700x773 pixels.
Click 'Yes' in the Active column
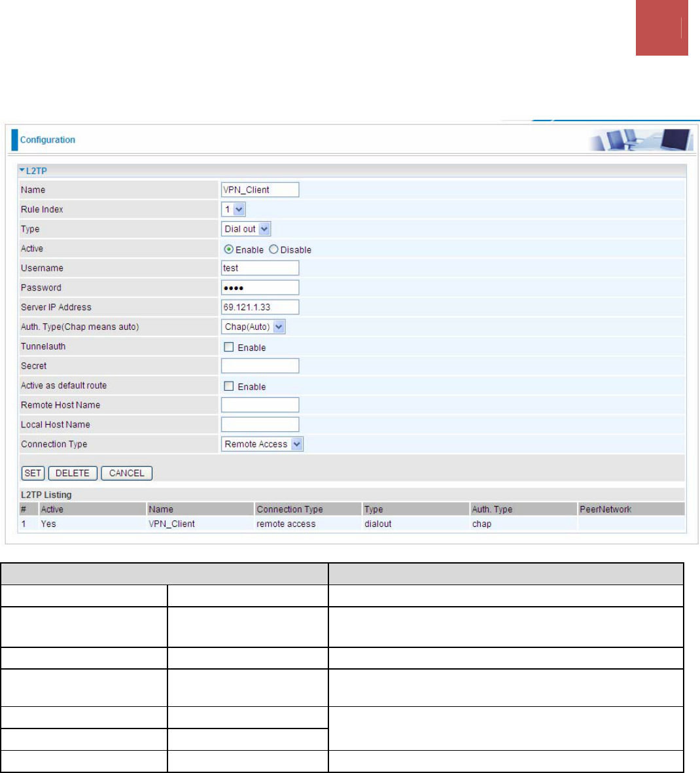coord(48,524)
